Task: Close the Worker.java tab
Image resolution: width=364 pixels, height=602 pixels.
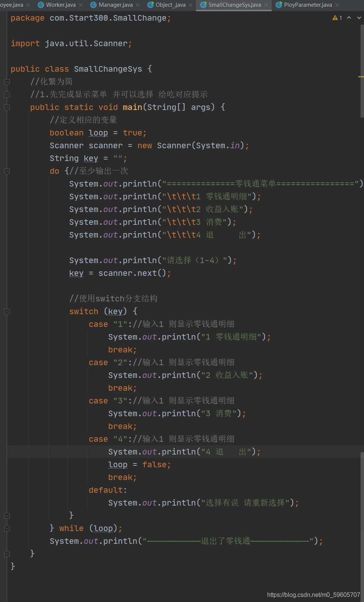Action: click(x=81, y=5)
